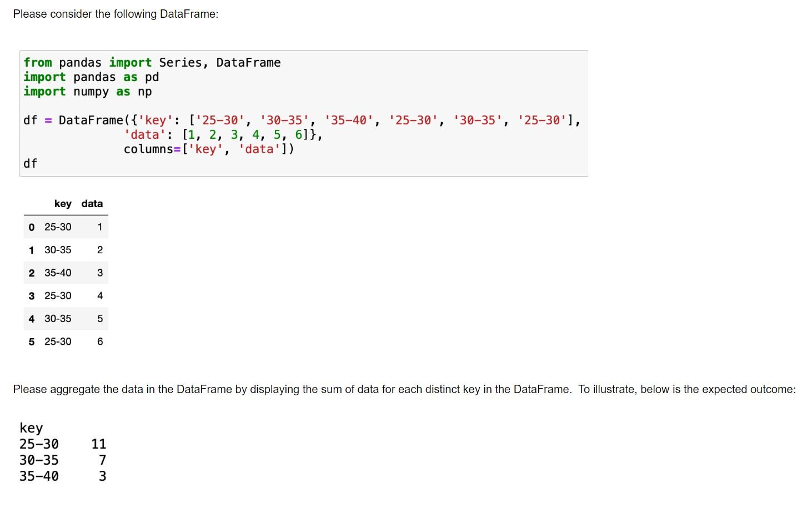
Task: Click the 'key' label above expected outcome
Action: pyautogui.click(x=31, y=428)
